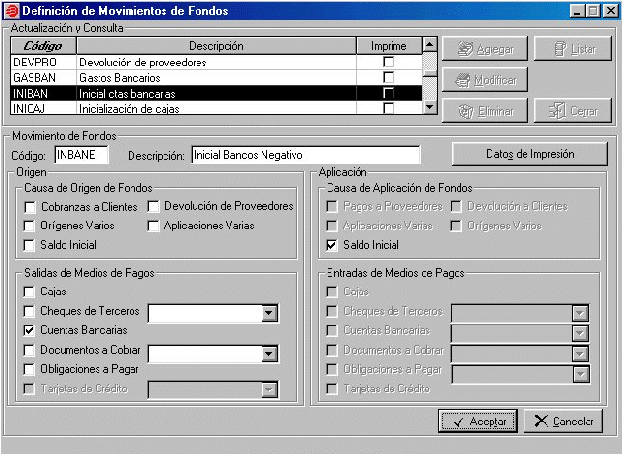Open Datos de Impresión settings
This screenshot has height=454, width=622.
[x=529, y=154]
